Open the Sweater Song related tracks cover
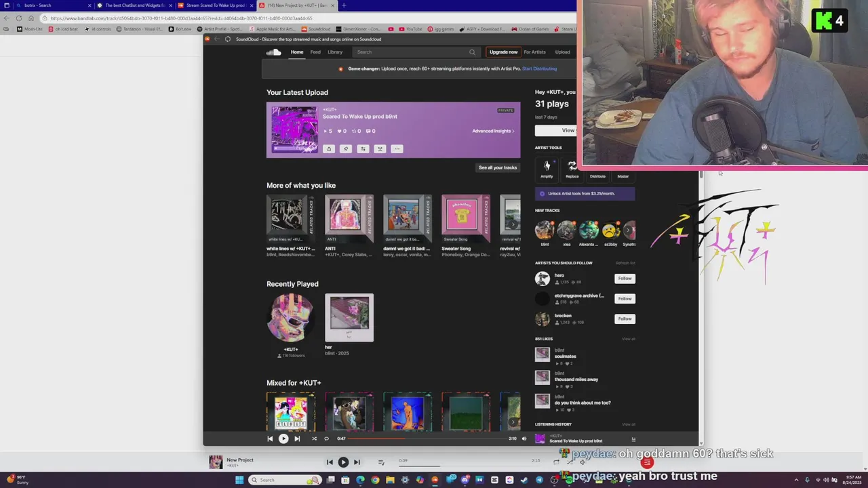 click(x=466, y=218)
